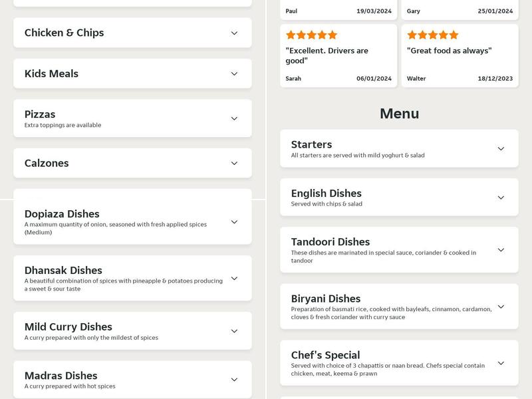Expand the Madras Dishes section

point(133,378)
